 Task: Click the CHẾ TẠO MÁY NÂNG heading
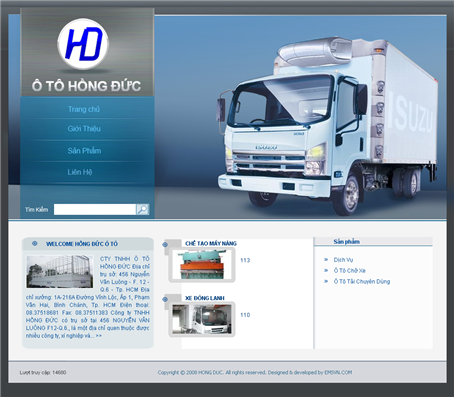(x=211, y=244)
